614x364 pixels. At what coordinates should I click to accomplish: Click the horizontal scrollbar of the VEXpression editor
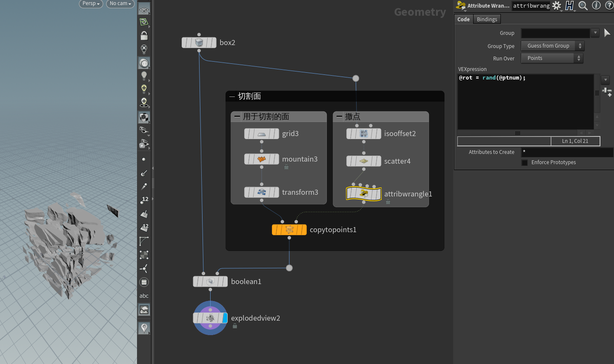517,133
